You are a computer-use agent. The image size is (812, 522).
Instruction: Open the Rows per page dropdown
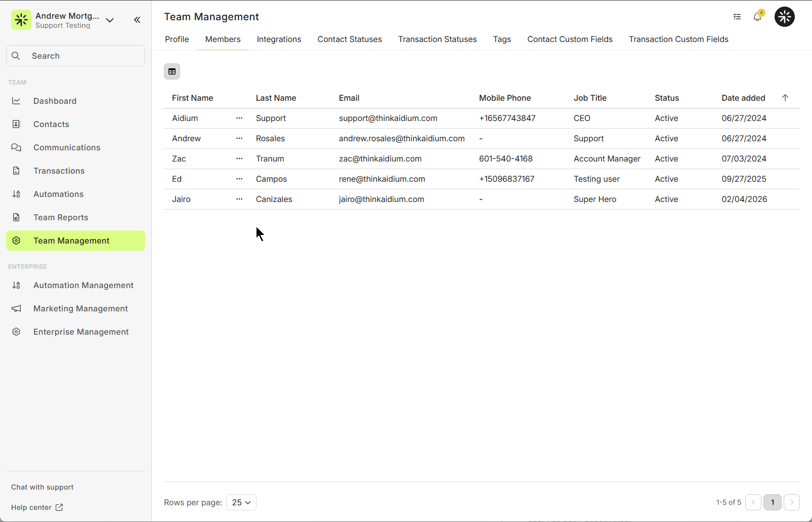point(241,502)
